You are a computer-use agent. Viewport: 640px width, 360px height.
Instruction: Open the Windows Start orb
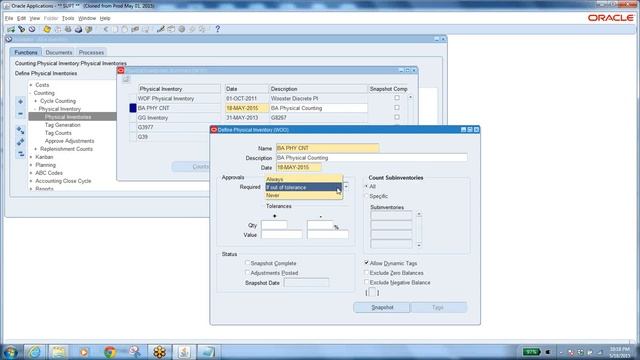10,352
